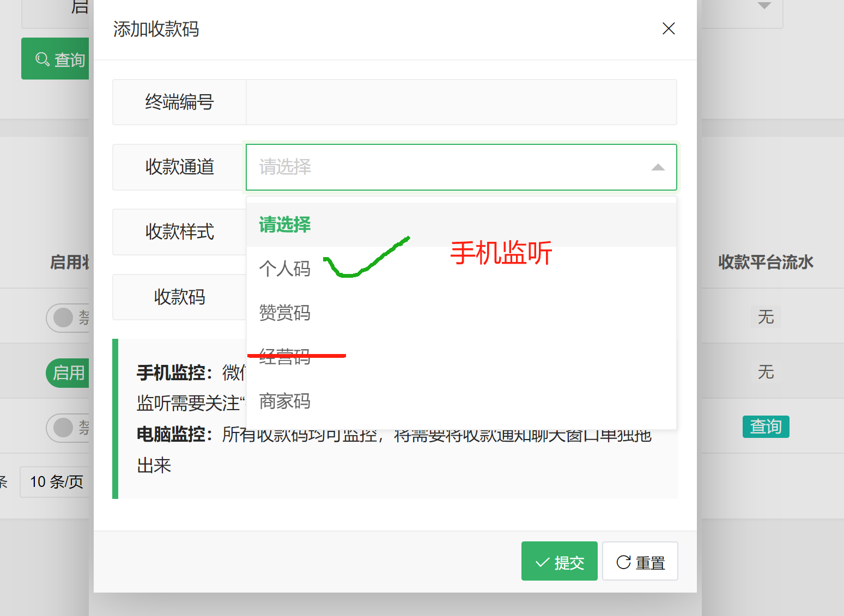This screenshot has width=844, height=616.
Task: Collapse the 收款通道 dropdown arrow
Action: click(658, 167)
